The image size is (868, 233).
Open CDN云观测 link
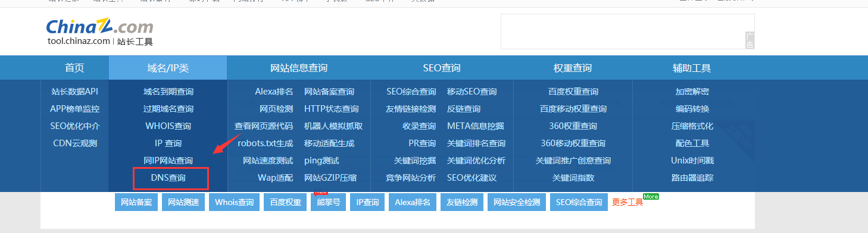click(74, 143)
